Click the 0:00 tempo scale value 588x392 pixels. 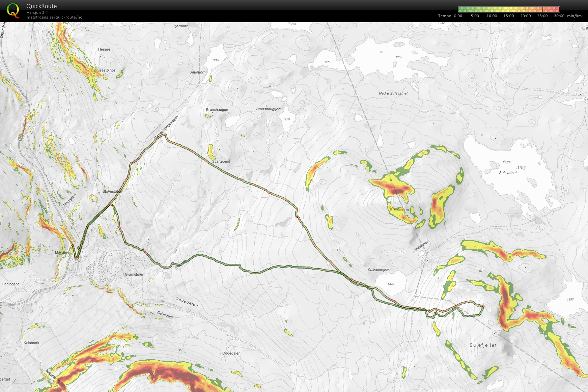458,16
